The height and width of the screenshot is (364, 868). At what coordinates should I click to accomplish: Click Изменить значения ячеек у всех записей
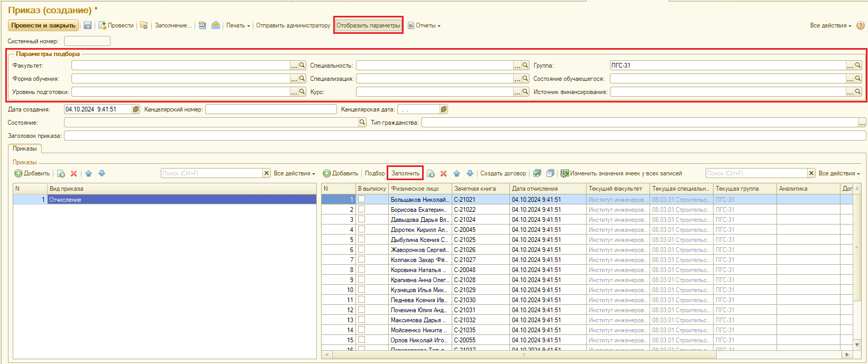621,173
